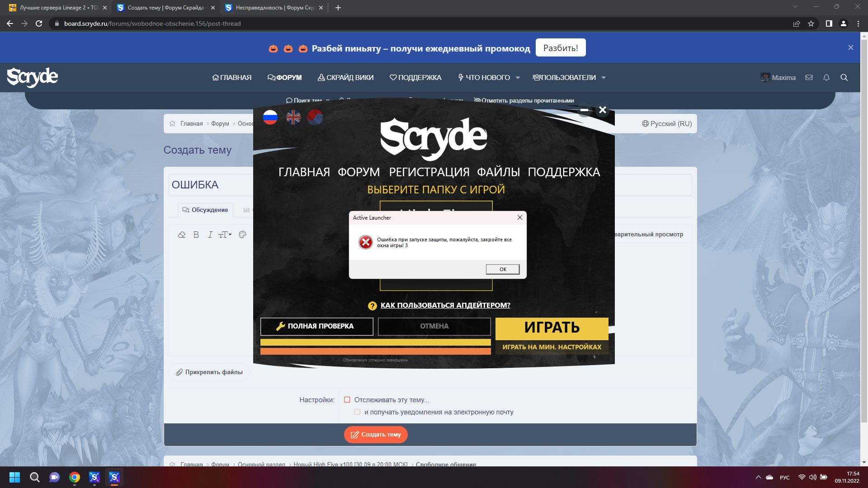Open the eraser remove-formatting tool in editor
The width and height of the screenshot is (868, 488).
click(x=182, y=235)
